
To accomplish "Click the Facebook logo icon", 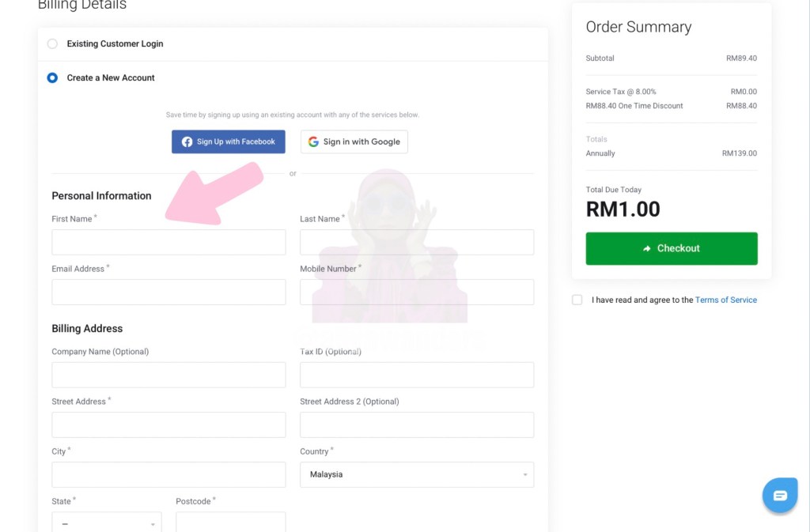I will (x=187, y=142).
